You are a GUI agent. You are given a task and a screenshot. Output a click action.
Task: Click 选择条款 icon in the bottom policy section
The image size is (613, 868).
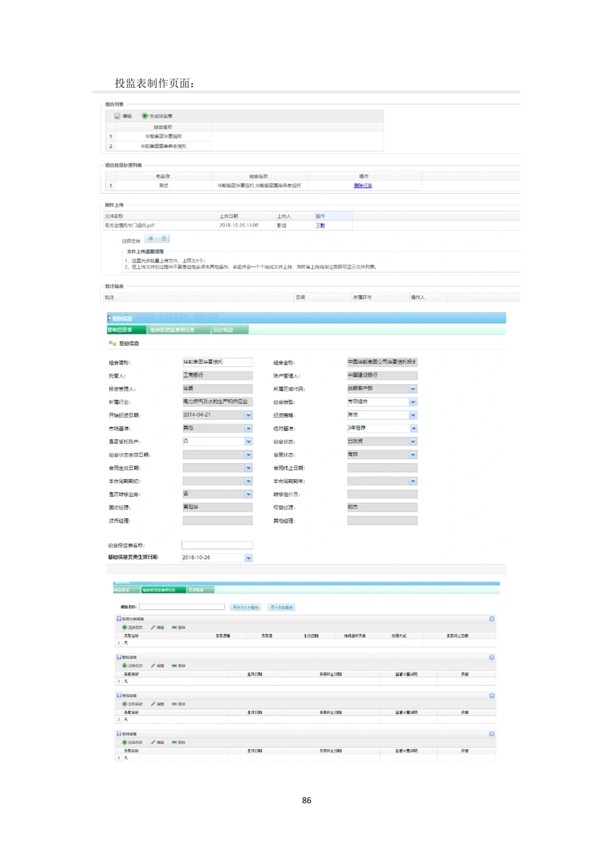[x=124, y=742]
